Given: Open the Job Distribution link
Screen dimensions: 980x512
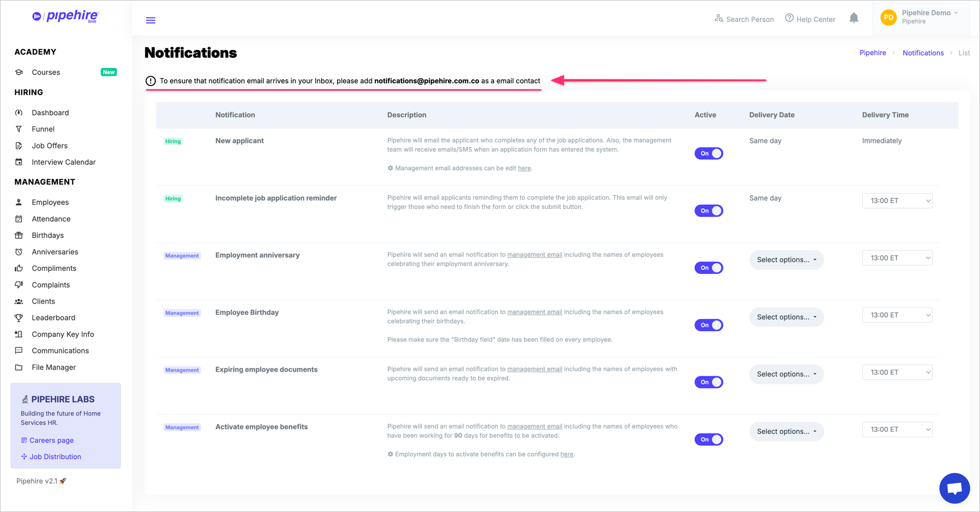Looking at the screenshot, I should tap(55, 457).
